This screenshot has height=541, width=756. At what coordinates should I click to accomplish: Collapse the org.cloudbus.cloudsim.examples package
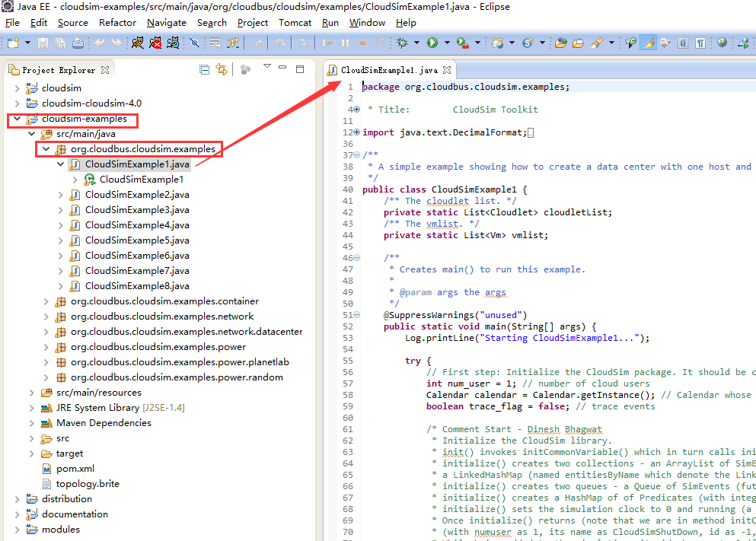point(46,149)
